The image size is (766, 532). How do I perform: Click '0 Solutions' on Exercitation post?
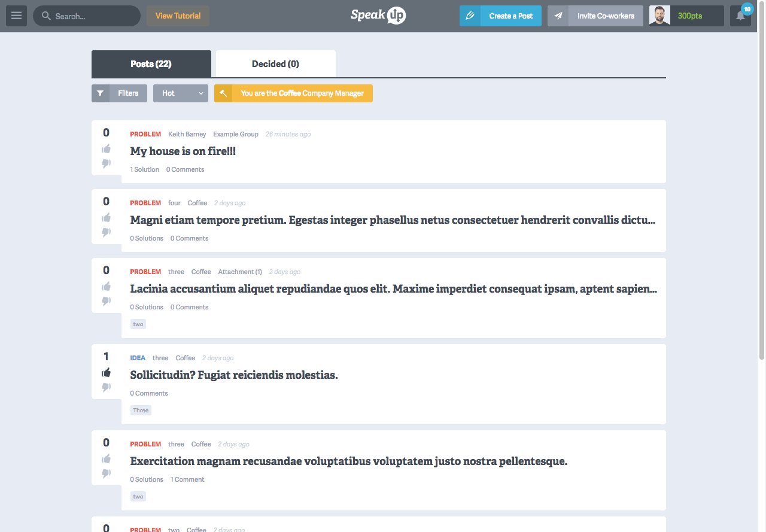click(147, 479)
